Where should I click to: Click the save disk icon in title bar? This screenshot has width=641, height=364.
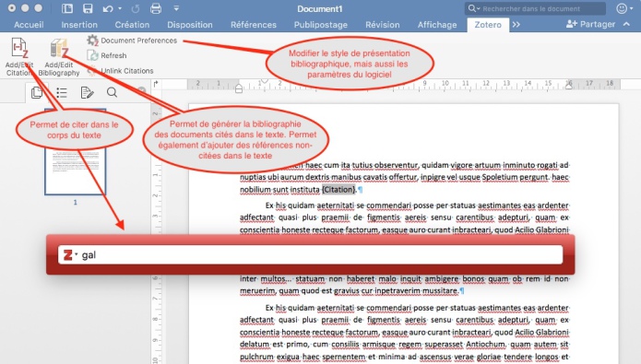88,8
